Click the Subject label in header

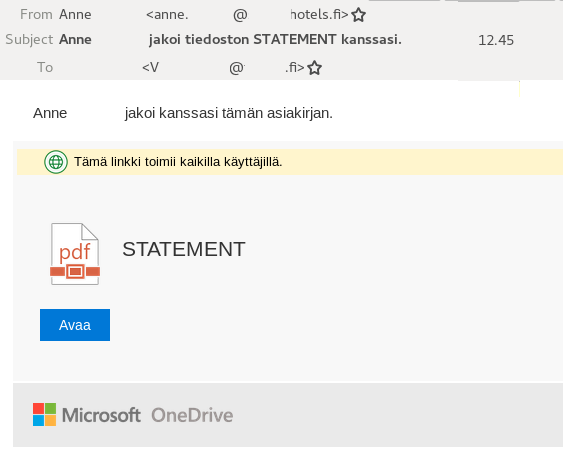click(29, 39)
